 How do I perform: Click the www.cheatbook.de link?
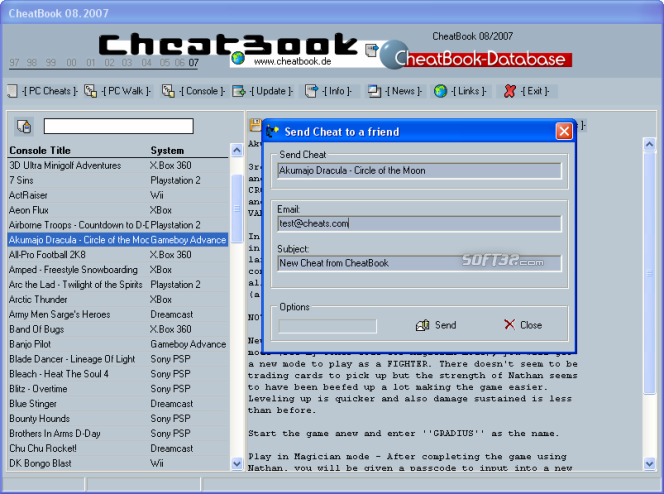293,61
